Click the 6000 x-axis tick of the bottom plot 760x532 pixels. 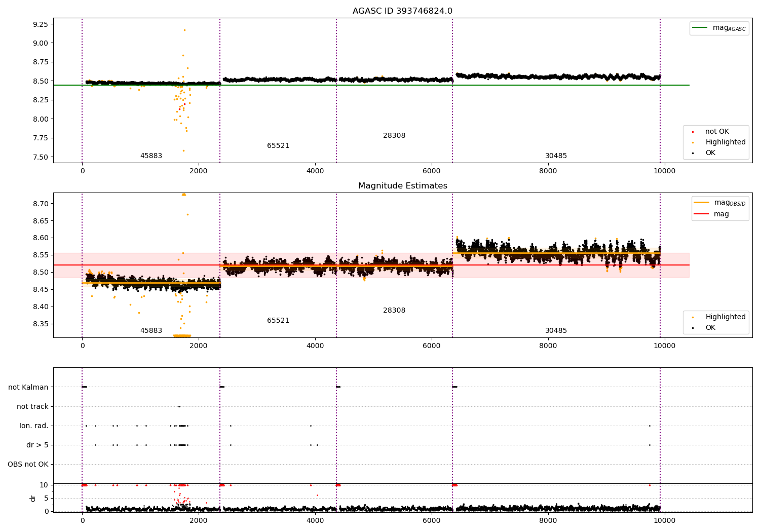[432, 521]
